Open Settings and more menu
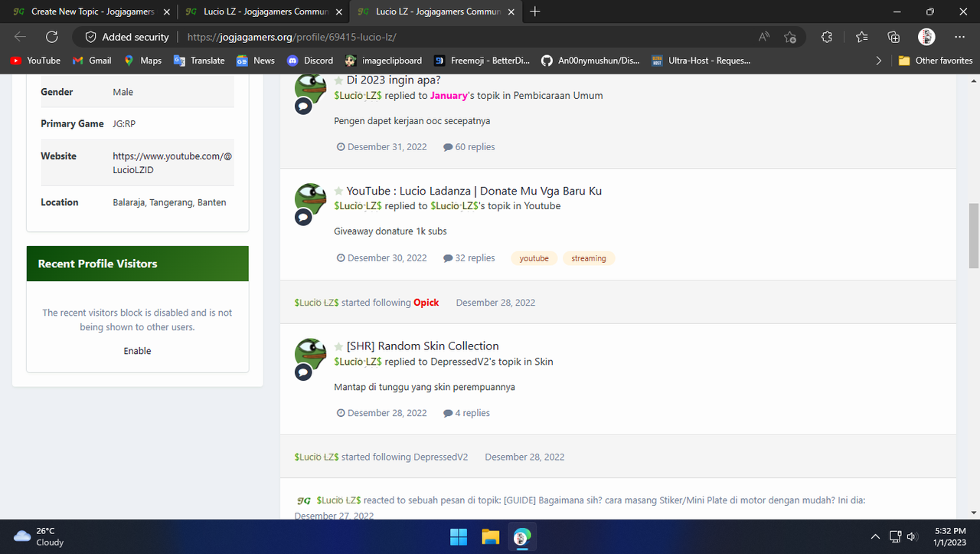 coord(959,37)
